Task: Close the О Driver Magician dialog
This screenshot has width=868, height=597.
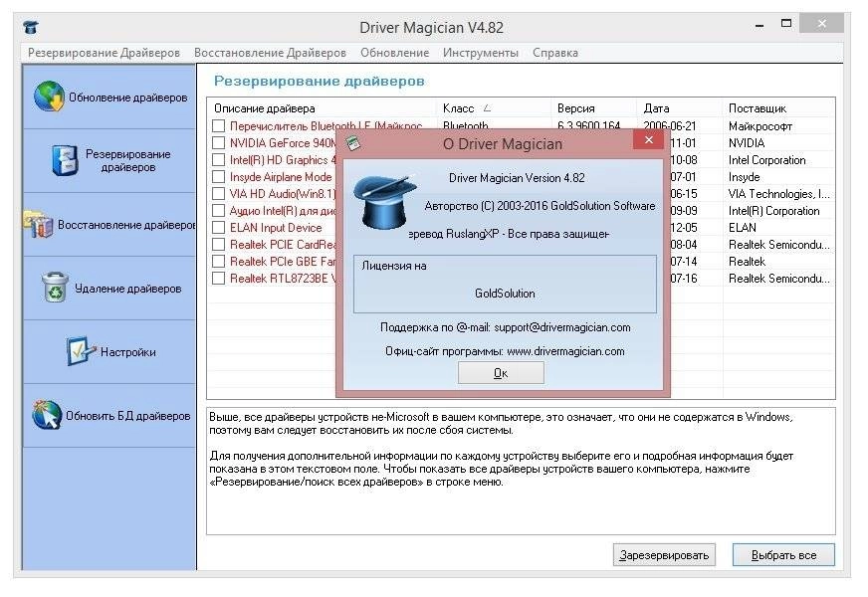Action: [649, 140]
